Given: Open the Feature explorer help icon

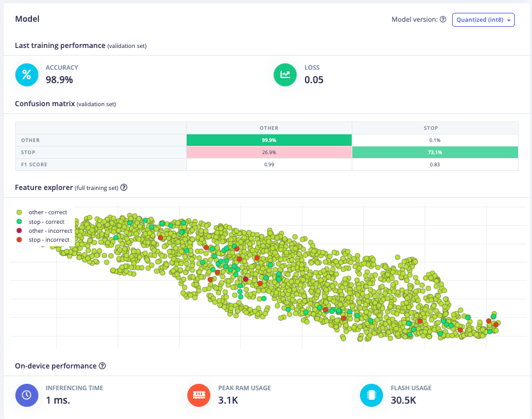Looking at the screenshot, I should pyautogui.click(x=124, y=188).
